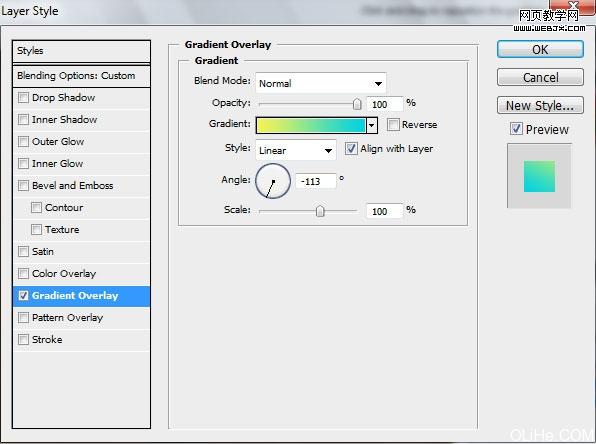Viewport: 596px width, 444px height.
Task: Tick the Outer Glow checkbox
Action: pos(23,142)
